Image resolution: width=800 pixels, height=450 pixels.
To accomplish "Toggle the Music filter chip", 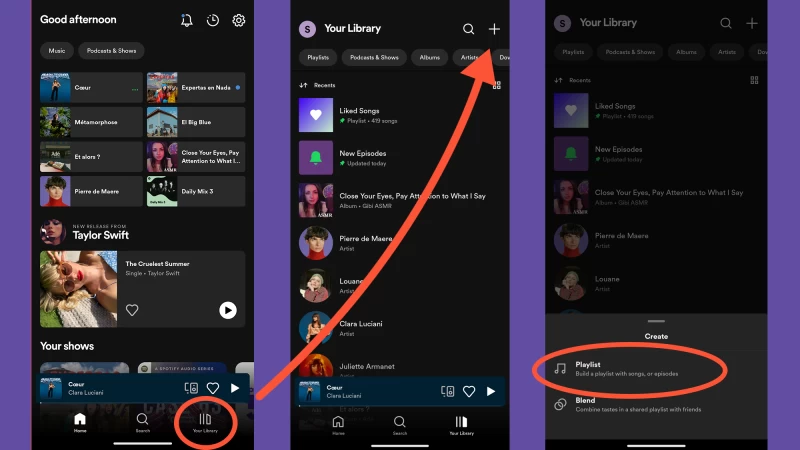I will click(58, 50).
